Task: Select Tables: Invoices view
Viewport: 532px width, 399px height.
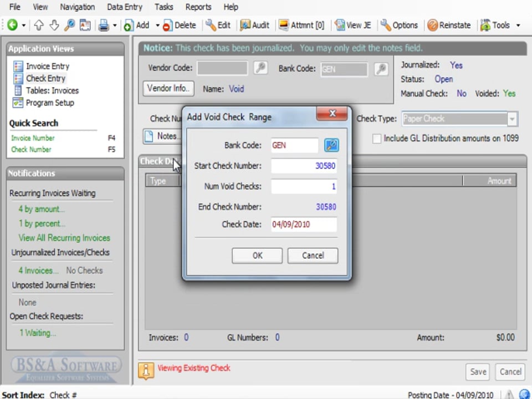Action: pyautogui.click(x=46, y=90)
